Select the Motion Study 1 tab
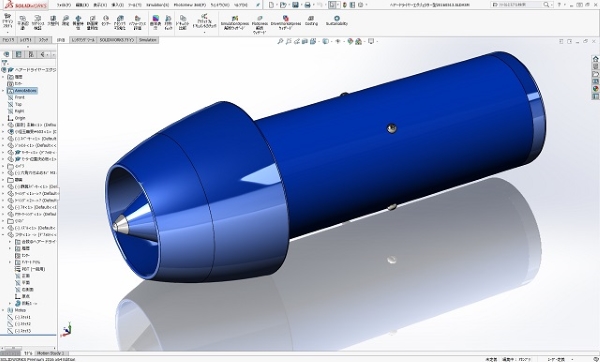Image resolution: width=600 pixels, height=362 pixels. pyautogui.click(x=51, y=353)
